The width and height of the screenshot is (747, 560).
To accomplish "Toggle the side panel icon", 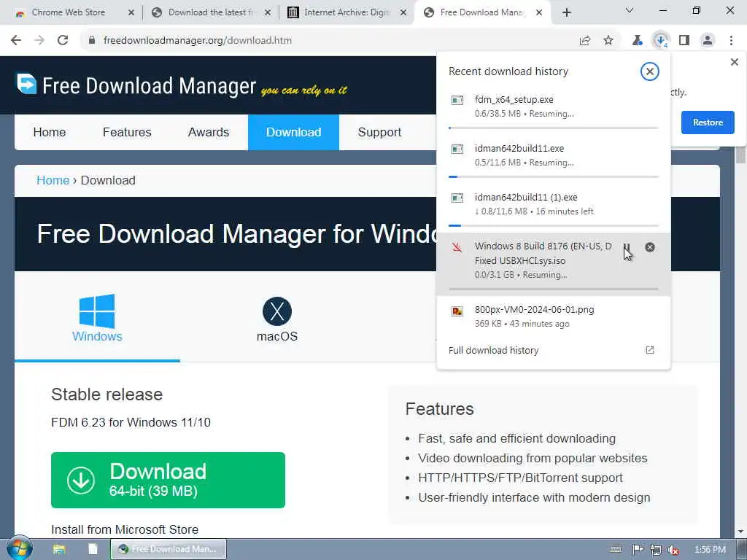I will 684,41.
